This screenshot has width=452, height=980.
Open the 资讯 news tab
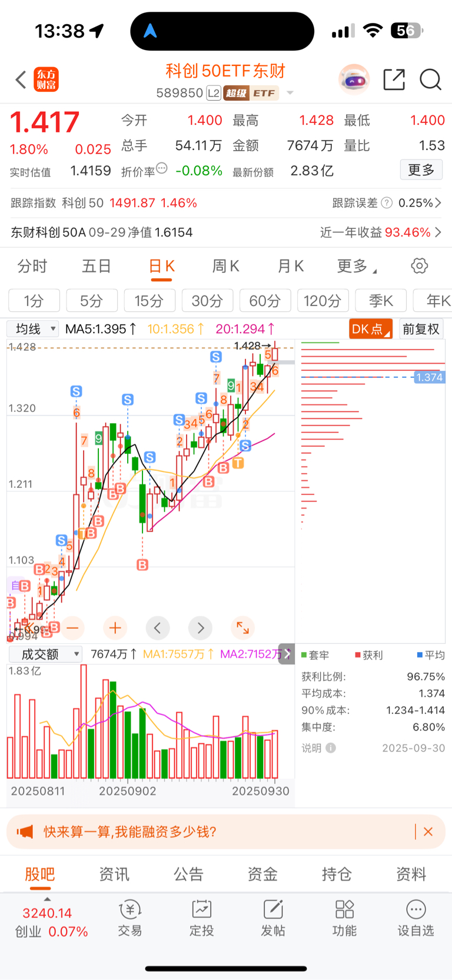[x=114, y=875]
